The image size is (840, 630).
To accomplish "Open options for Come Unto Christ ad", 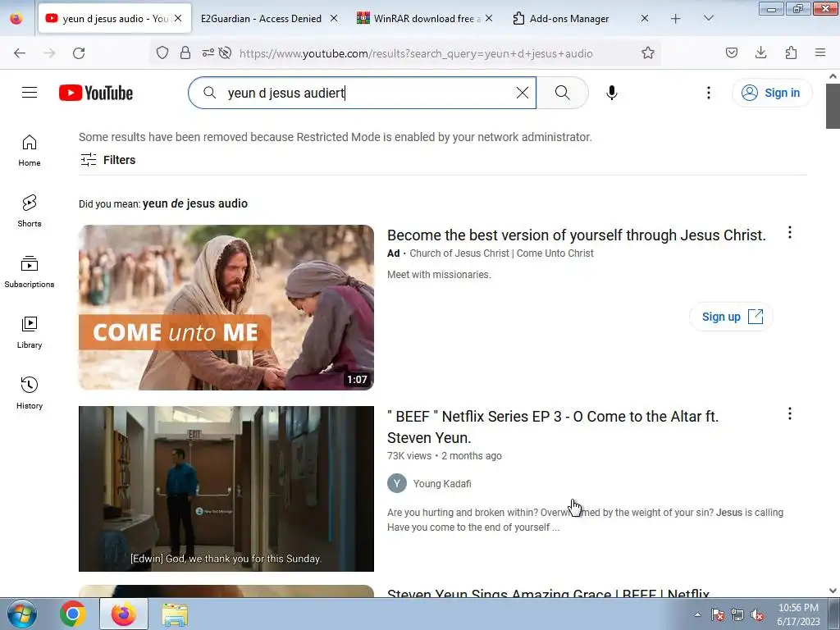I will [790, 232].
